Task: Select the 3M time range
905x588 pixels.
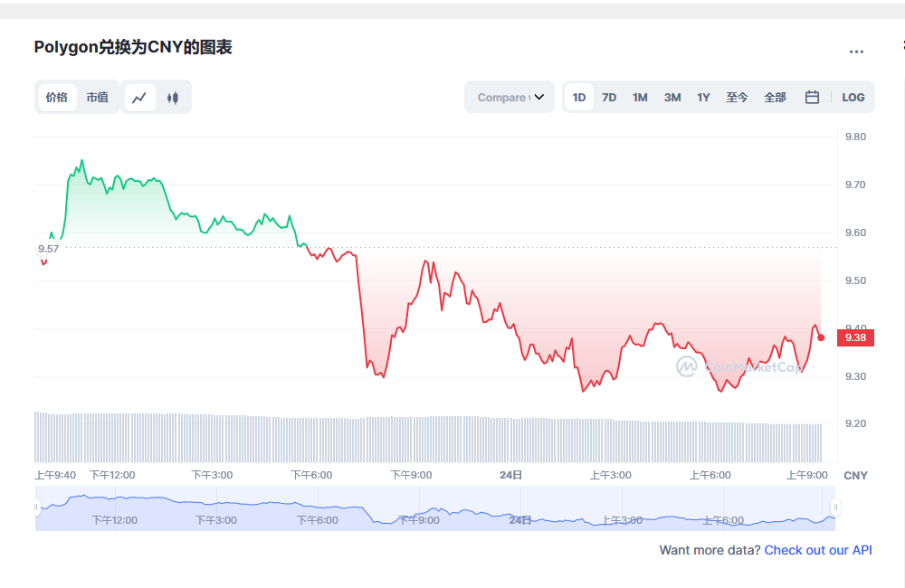Action: pos(672,97)
